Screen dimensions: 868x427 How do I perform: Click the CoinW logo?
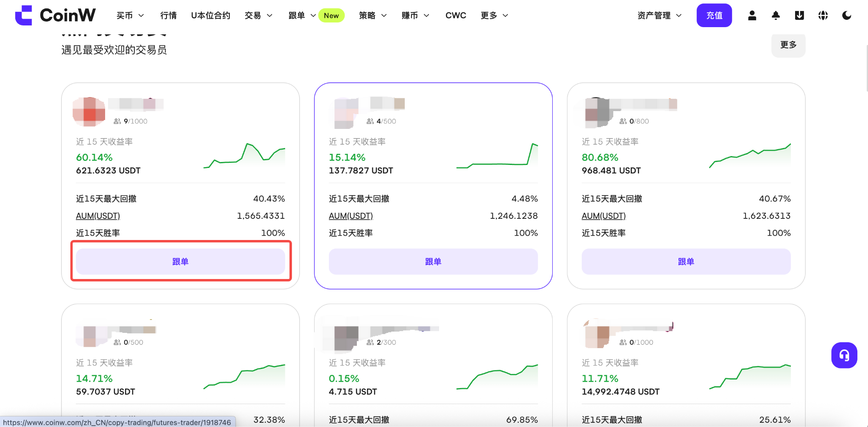click(x=55, y=15)
